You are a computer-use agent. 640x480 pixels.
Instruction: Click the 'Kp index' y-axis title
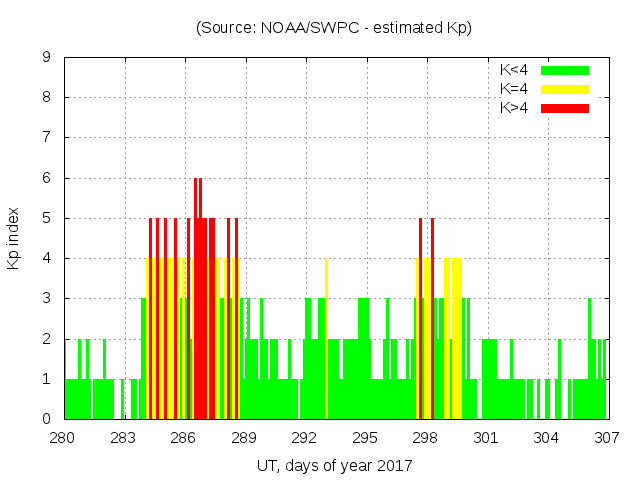(14, 238)
